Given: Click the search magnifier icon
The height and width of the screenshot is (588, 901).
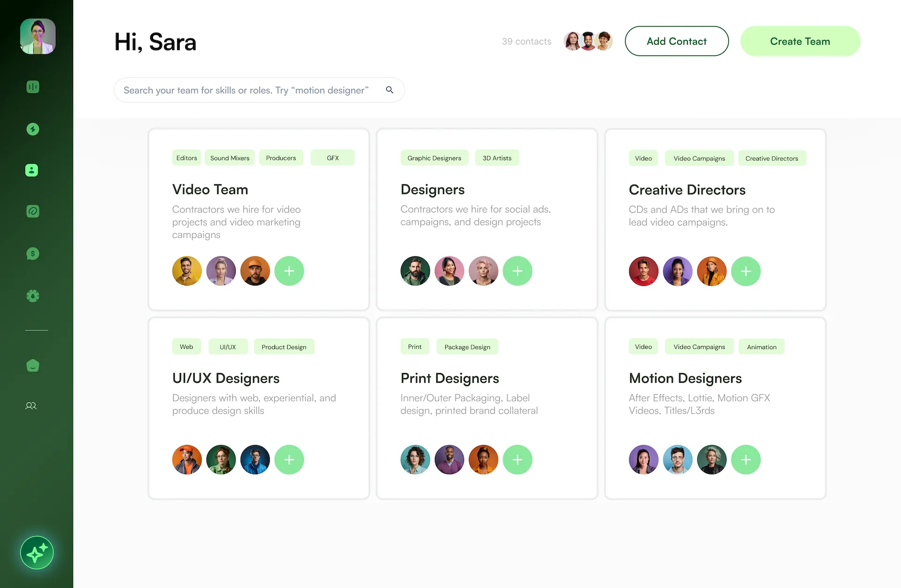Looking at the screenshot, I should pyautogui.click(x=389, y=90).
